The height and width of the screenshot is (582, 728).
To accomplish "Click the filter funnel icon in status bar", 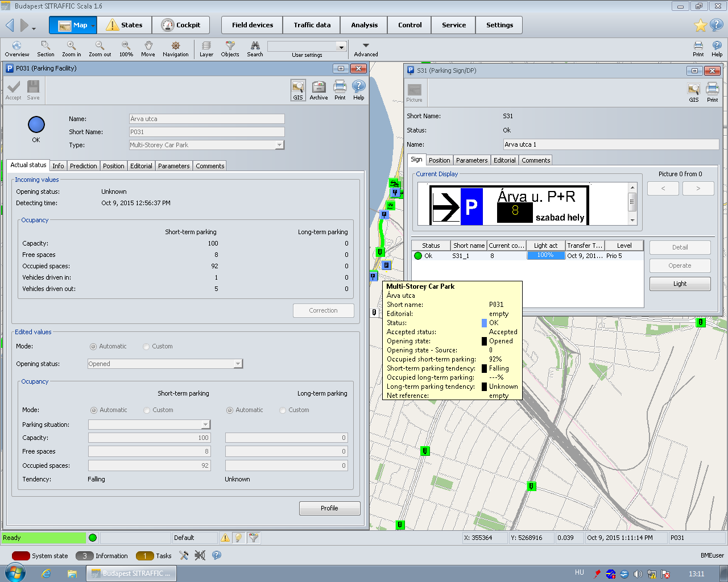I will [254, 538].
